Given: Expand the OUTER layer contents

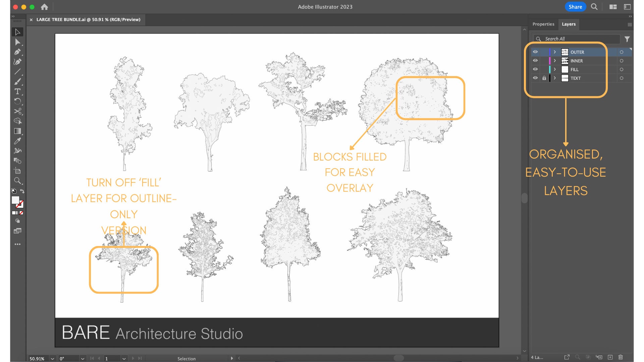Looking at the screenshot, I should point(555,52).
